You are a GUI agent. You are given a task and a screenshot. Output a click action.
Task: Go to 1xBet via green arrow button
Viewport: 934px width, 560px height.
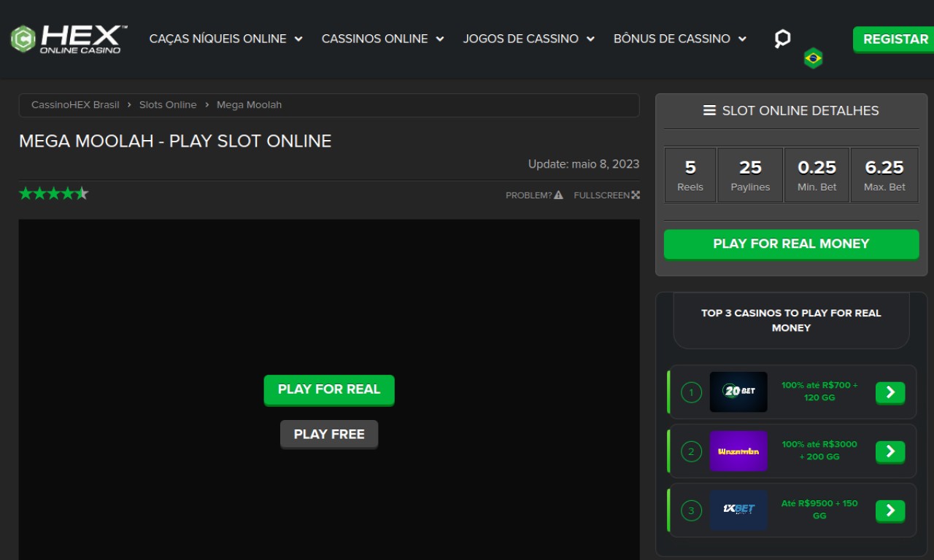890,510
